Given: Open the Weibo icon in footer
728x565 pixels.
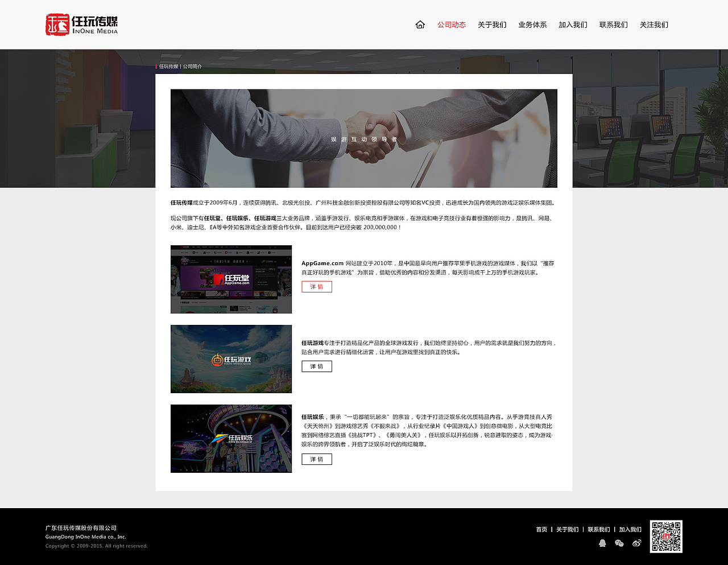Looking at the screenshot, I should [637, 543].
